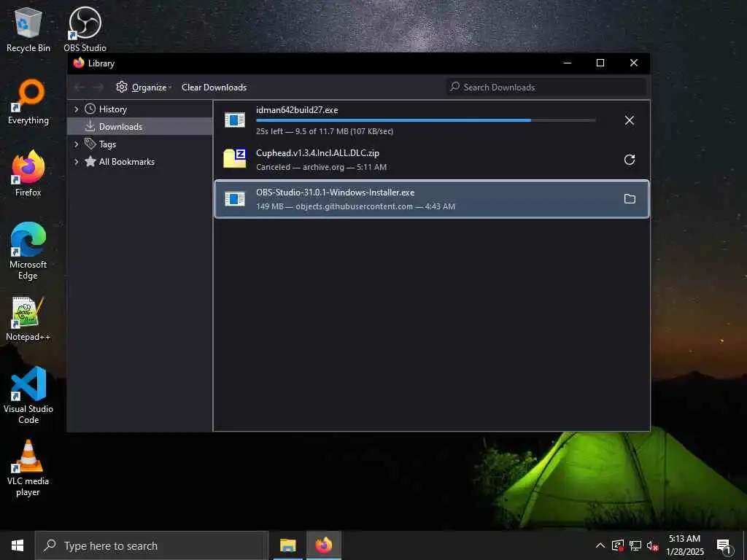Click the Cuphead zip archive icon
Viewport: 747px width, 560px height.
click(234, 158)
